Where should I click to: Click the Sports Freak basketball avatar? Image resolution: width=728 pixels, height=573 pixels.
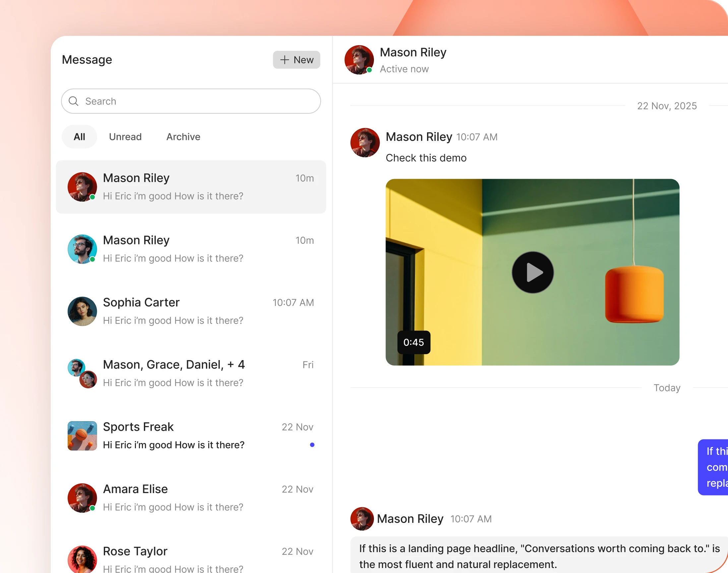coord(82,436)
